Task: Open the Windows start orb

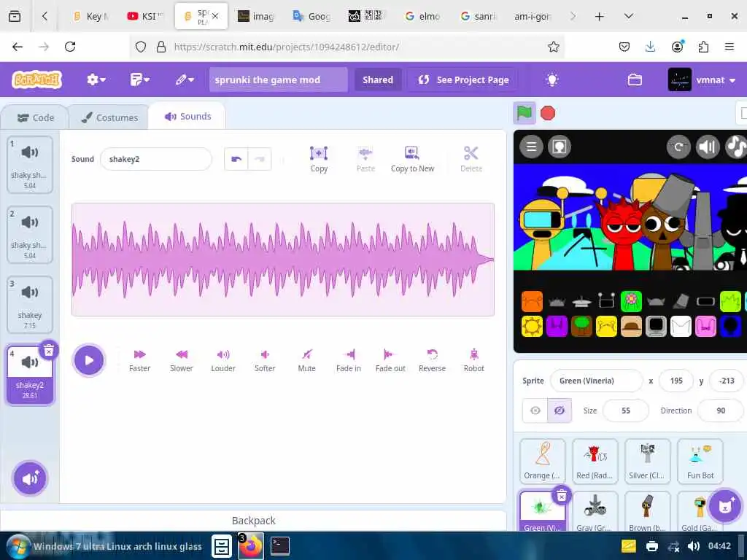Action: click(18, 545)
